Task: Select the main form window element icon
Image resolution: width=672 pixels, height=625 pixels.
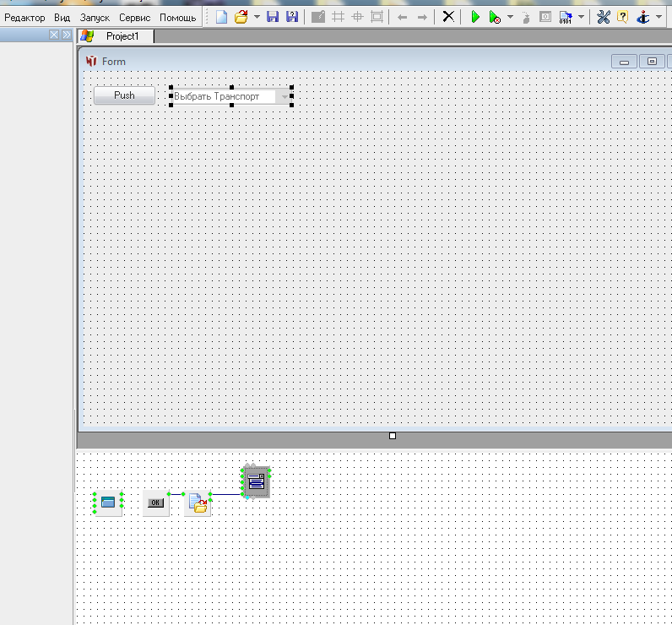Action: (108, 503)
